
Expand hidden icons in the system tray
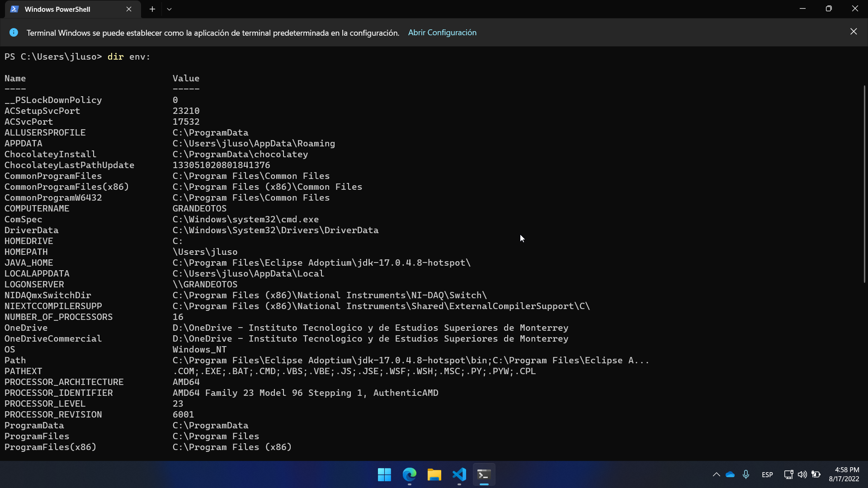tap(716, 474)
